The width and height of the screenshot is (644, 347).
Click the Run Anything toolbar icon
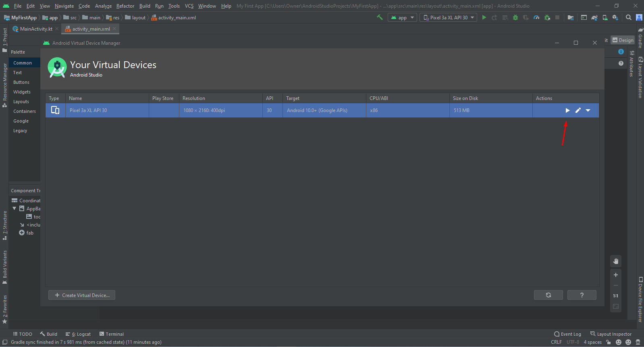tap(584, 18)
